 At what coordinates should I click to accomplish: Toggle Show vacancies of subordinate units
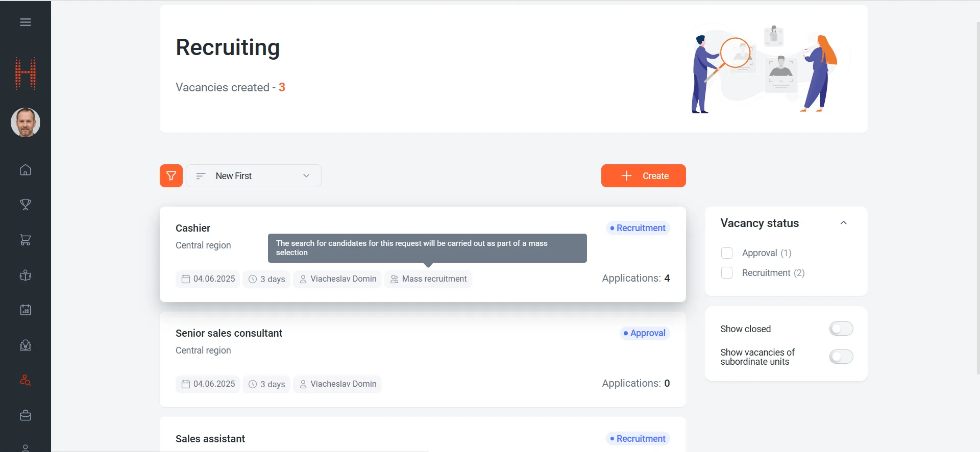tap(841, 357)
